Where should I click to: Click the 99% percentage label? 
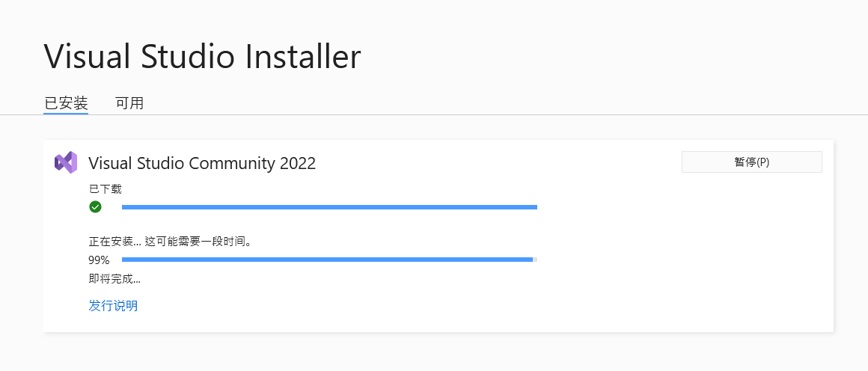pyautogui.click(x=99, y=260)
